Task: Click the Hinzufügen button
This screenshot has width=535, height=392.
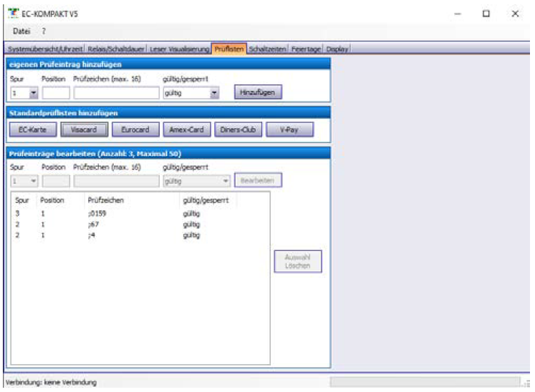Action: pyautogui.click(x=258, y=92)
